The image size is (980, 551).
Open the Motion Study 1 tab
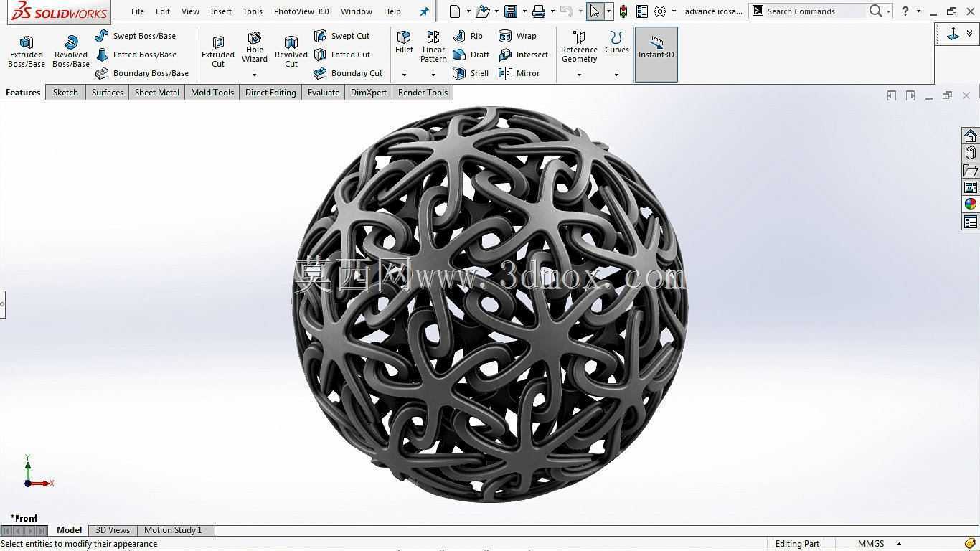point(173,530)
